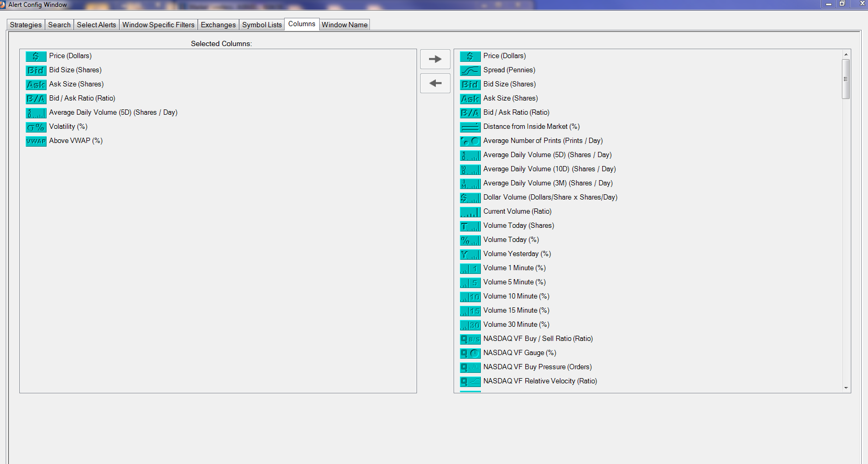Select "Volatility (%)" in Selected Columns

coord(68,127)
